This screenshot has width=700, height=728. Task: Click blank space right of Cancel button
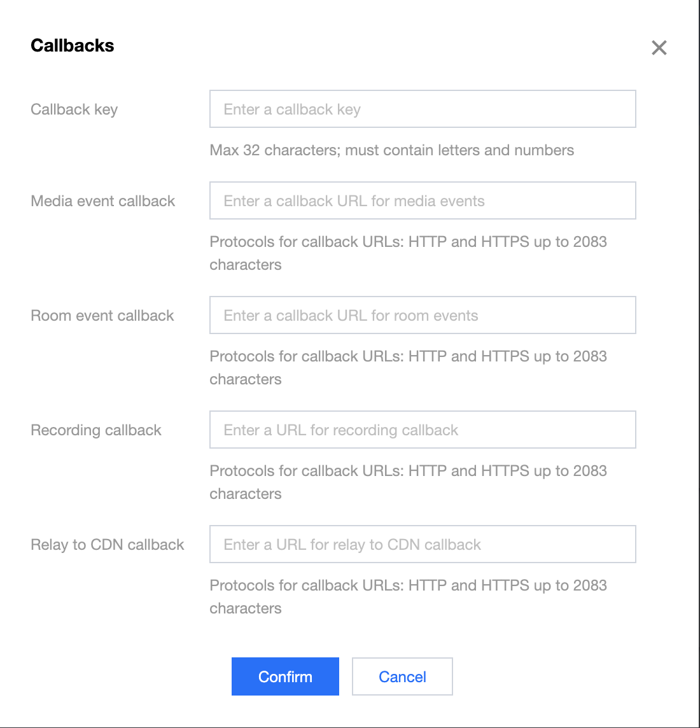557,676
